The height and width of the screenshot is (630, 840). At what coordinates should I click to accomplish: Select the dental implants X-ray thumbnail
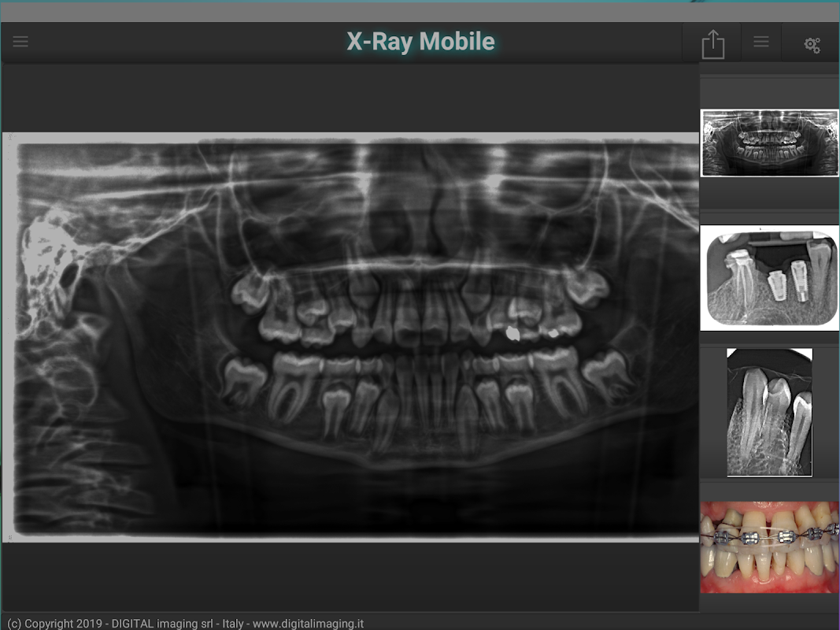tap(769, 278)
